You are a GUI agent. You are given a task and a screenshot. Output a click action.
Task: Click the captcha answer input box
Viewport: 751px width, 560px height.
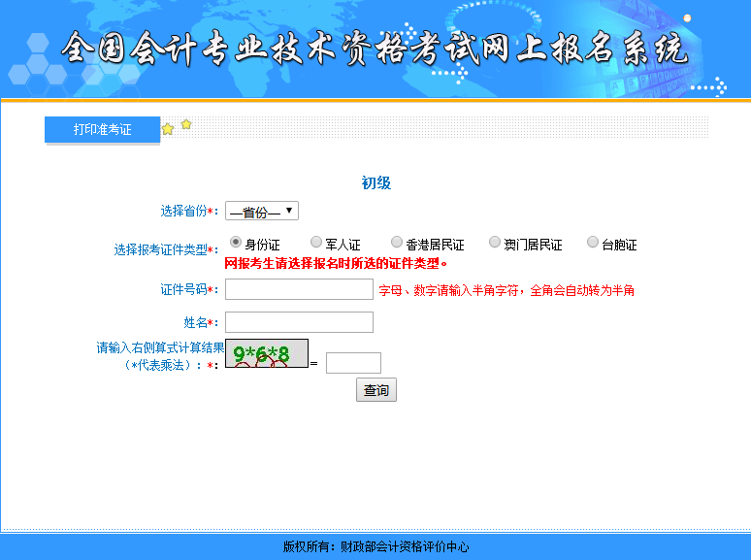click(353, 363)
